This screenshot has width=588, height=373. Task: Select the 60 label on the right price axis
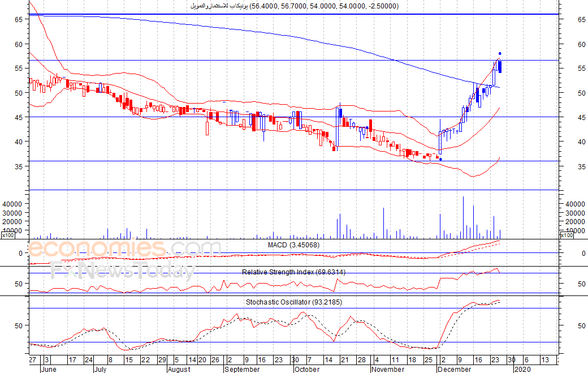(x=582, y=44)
